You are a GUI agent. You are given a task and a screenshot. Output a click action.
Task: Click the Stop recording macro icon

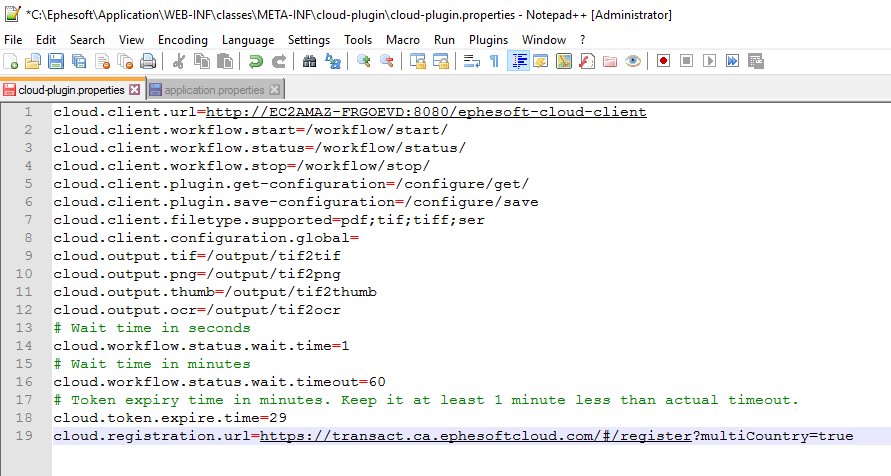(686, 61)
